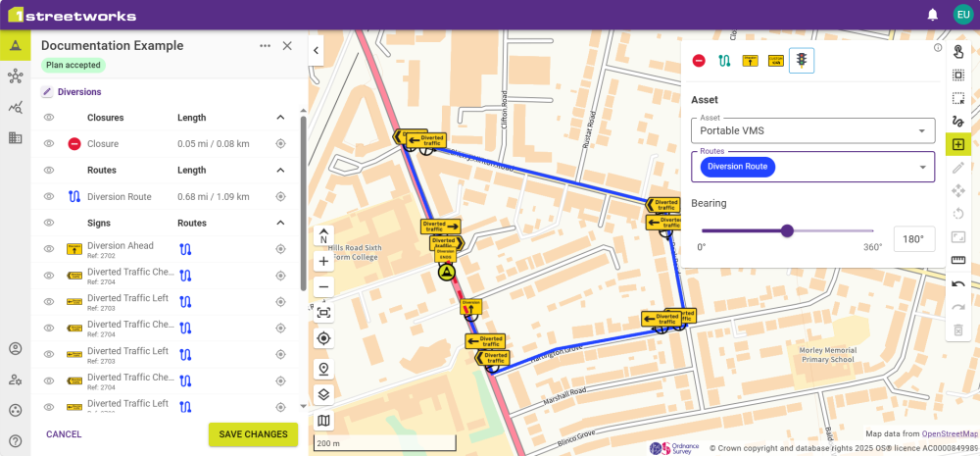Open the analytics chart sidebar icon

[x=15, y=107]
